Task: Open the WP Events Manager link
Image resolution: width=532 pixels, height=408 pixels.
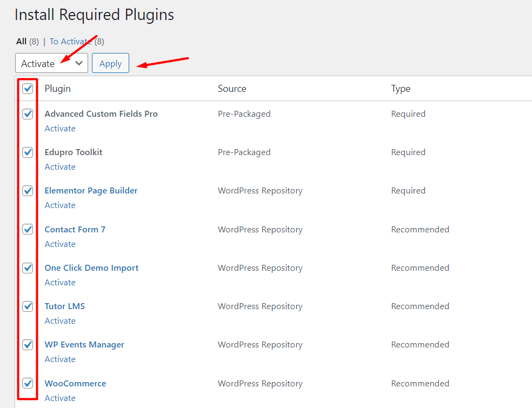Action: (x=84, y=345)
